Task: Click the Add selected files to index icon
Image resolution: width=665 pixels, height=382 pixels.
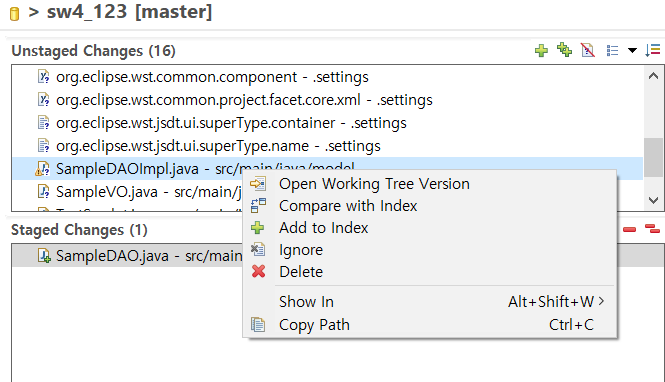Action: tap(541, 51)
